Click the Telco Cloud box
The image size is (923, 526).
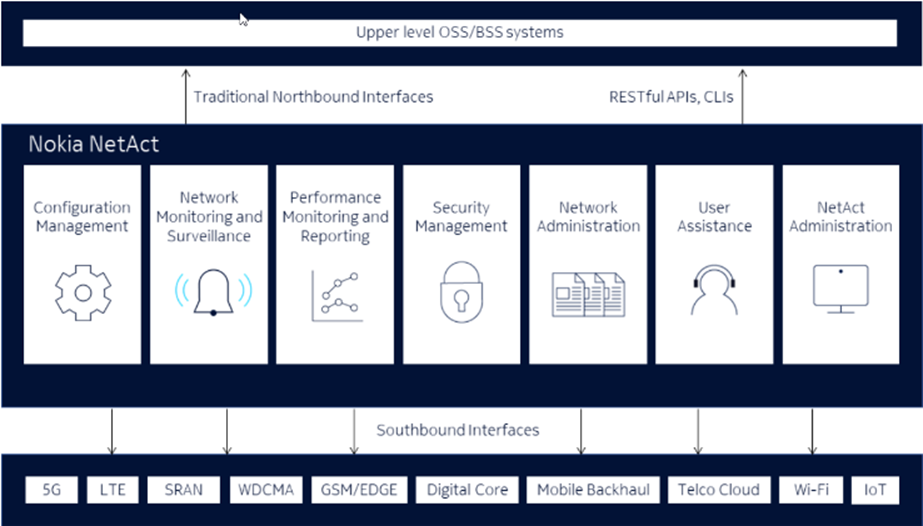(x=718, y=490)
